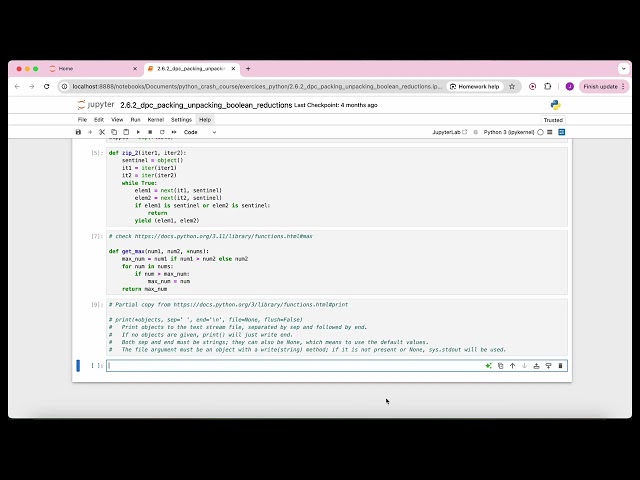The height and width of the screenshot is (480, 640).
Task: Open the Edit menu
Action: point(99,120)
